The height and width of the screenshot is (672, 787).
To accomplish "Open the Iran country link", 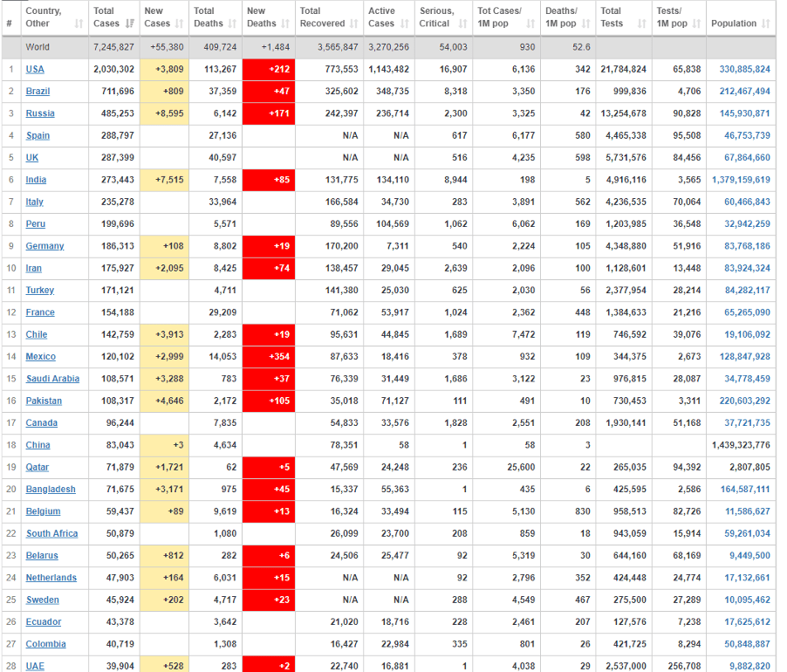I will pyautogui.click(x=34, y=268).
